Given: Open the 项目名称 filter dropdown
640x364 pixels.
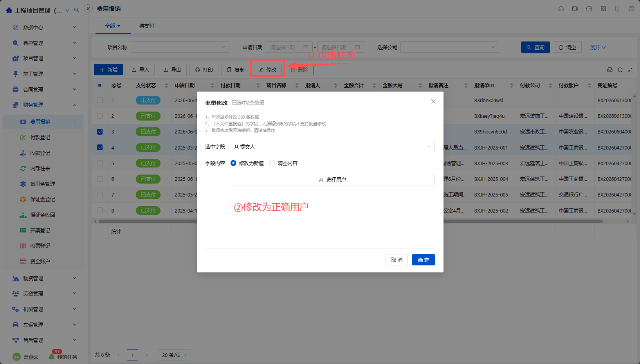Looking at the screenshot, I should coord(180,47).
